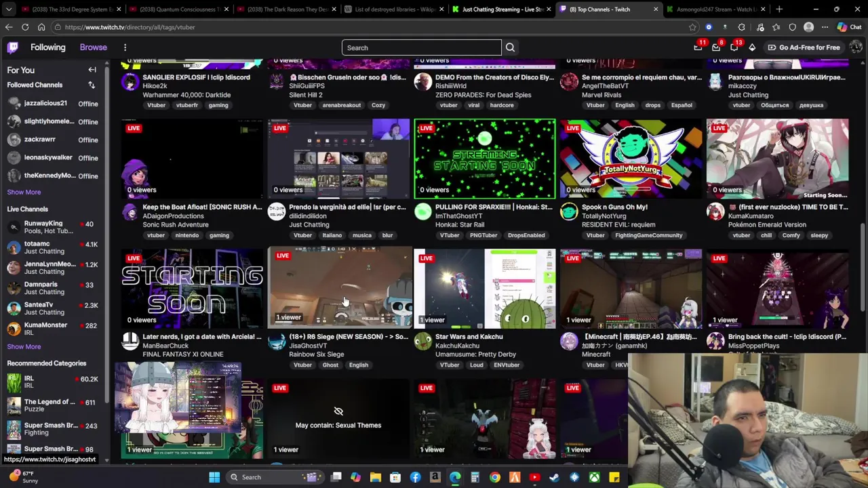Click Go Ad-Free for Free button
868x488 pixels.
tap(804, 47)
